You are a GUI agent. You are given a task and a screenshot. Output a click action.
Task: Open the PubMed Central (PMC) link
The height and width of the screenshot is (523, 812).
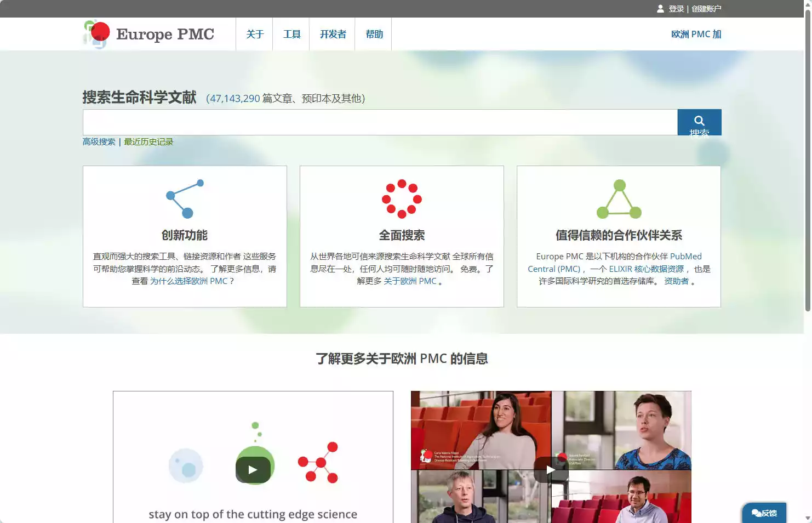click(614, 263)
